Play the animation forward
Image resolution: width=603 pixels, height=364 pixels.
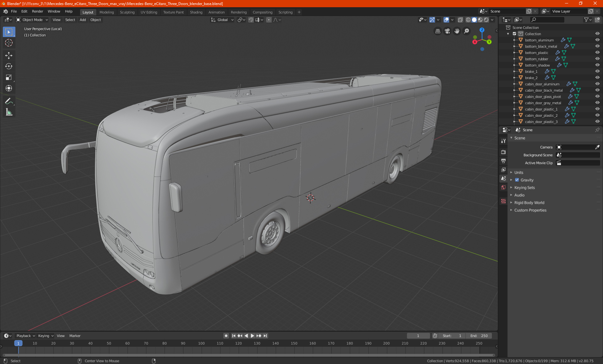[x=252, y=336]
